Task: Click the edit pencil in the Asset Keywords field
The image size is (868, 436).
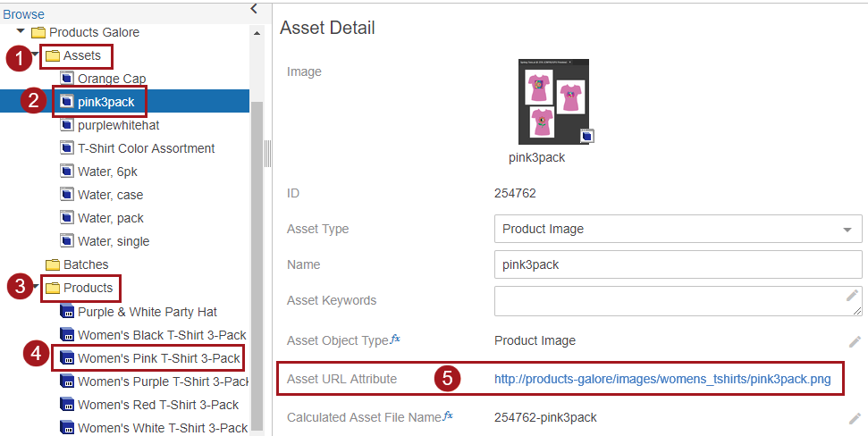Action: click(853, 296)
